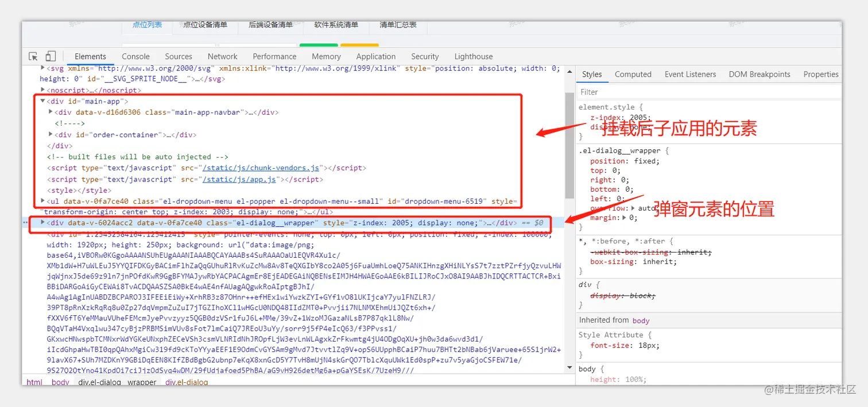
Task: Open the Event Listeners sidebar tab
Action: (691, 74)
